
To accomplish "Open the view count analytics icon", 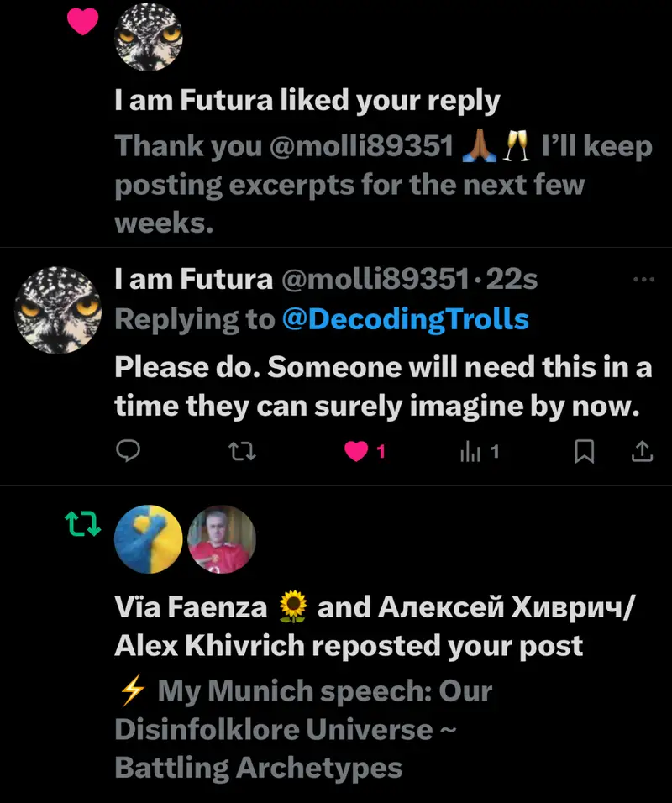I will [x=469, y=452].
